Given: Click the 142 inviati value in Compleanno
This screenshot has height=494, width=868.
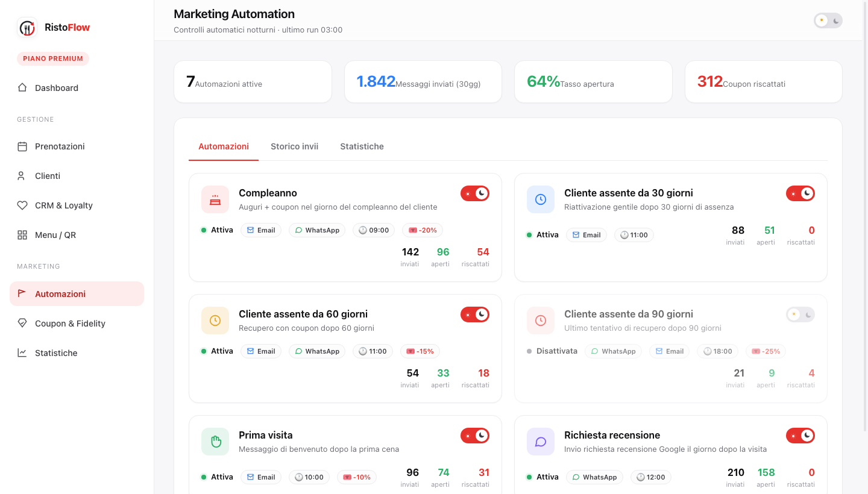Looking at the screenshot, I should (410, 252).
